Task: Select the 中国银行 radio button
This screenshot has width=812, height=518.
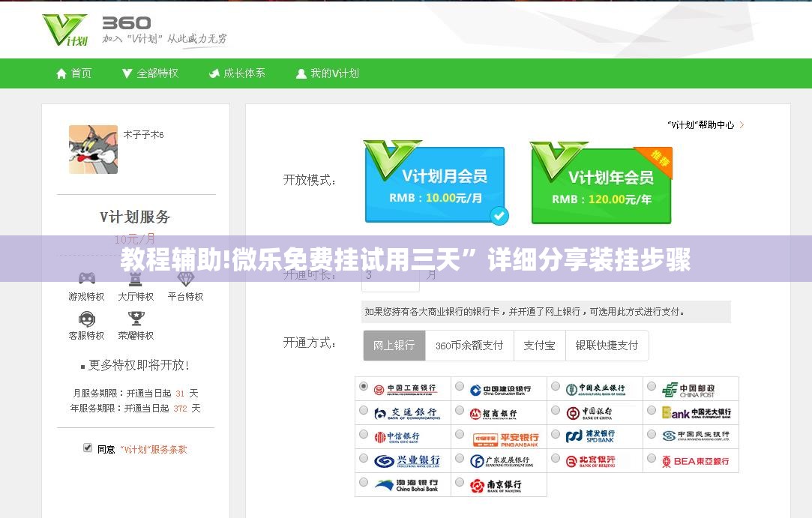Action: point(555,410)
